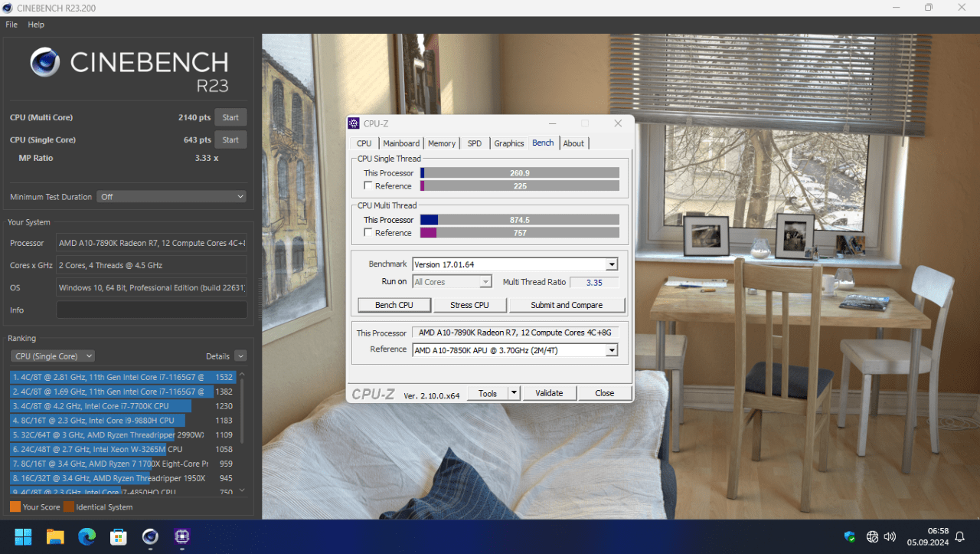980x554 pixels.
Task: Switch to the About tab
Action: tap(573, 143)
